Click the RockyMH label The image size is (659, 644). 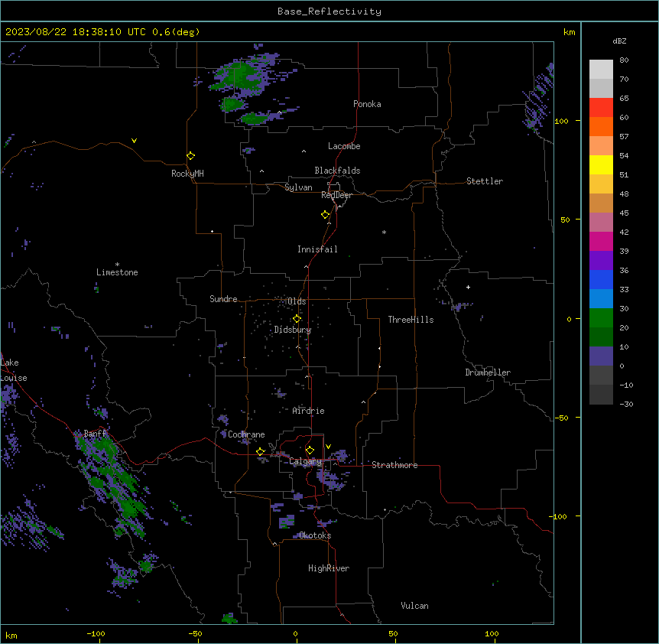[x=187, y=174]
